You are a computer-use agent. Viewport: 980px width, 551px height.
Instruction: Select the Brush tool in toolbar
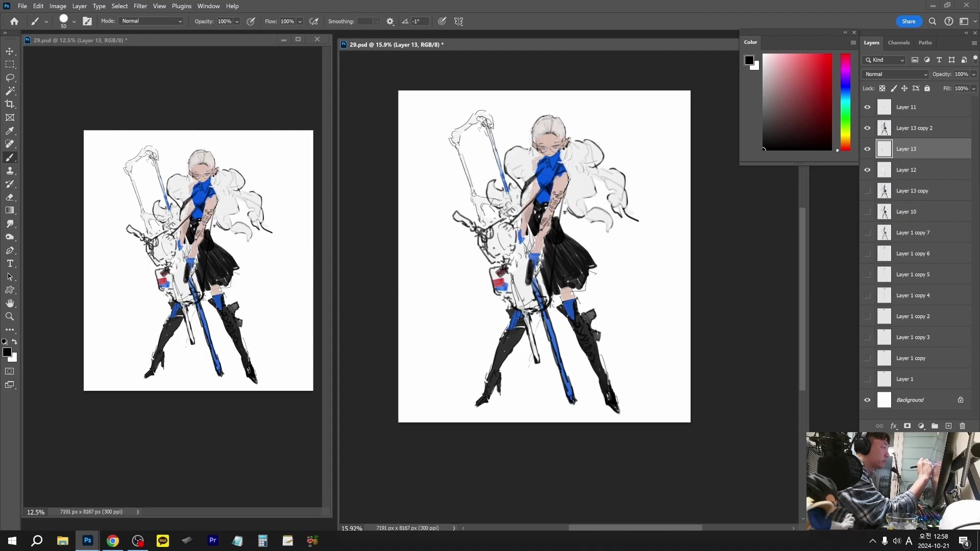click(x=10, y=158)
